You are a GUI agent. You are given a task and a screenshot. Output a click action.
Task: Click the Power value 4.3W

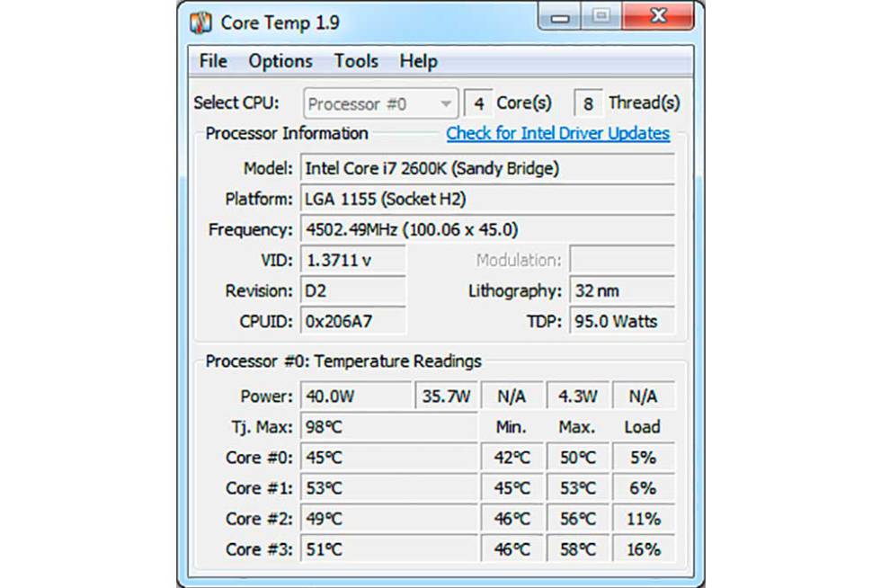[577, 396]
